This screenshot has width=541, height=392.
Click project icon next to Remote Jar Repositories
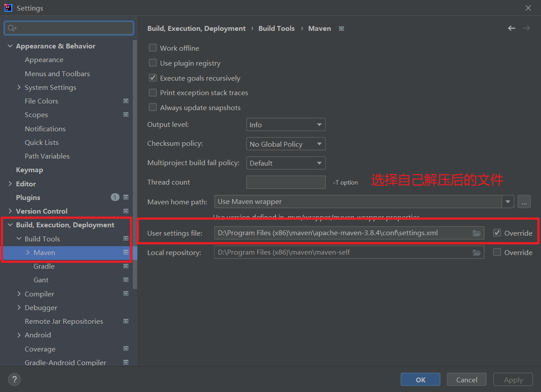pos(126,321)
